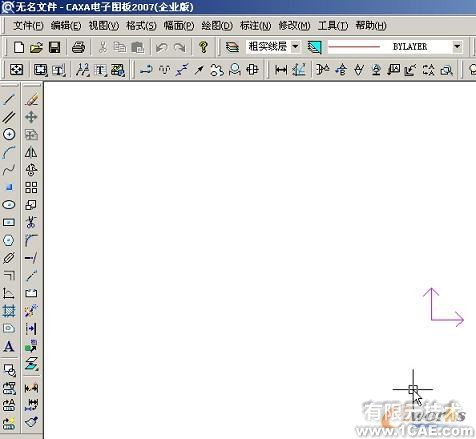Pick the Rectangle tool
Screen dimensions: 476x439
pos(9,222)
